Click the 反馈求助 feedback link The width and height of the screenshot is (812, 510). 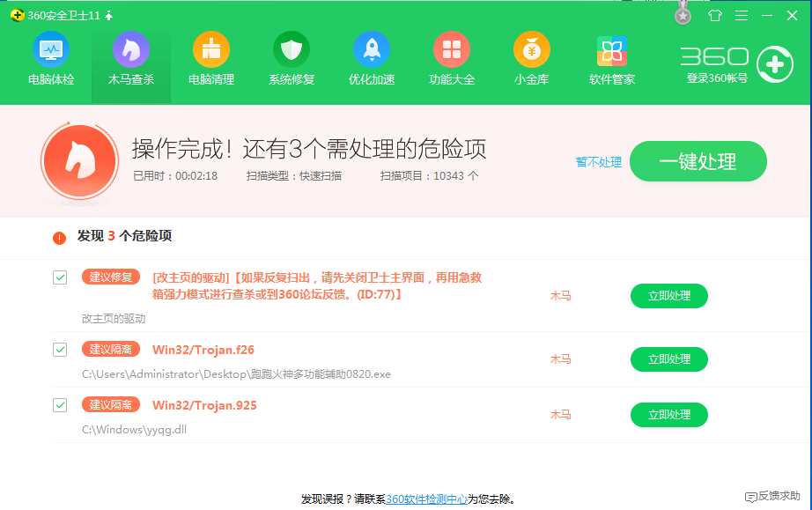(x=772, y=496)
